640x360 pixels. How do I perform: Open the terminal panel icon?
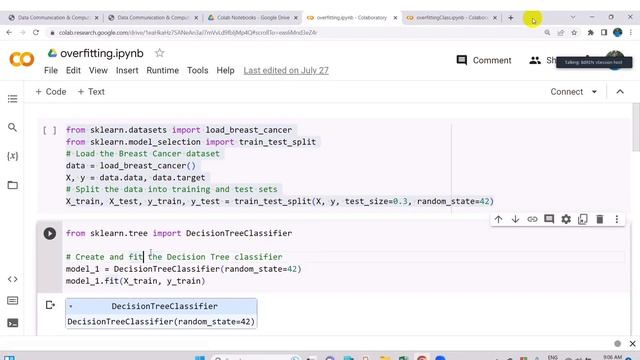[x=13, y=323]
